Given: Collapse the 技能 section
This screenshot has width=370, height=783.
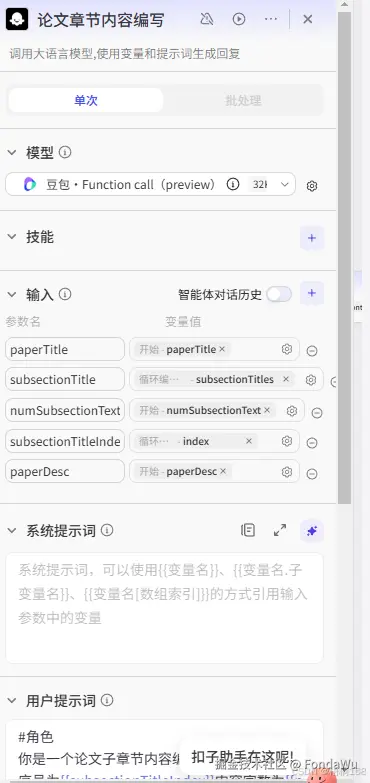Looking at the screenshot, I should coord(12,237).
